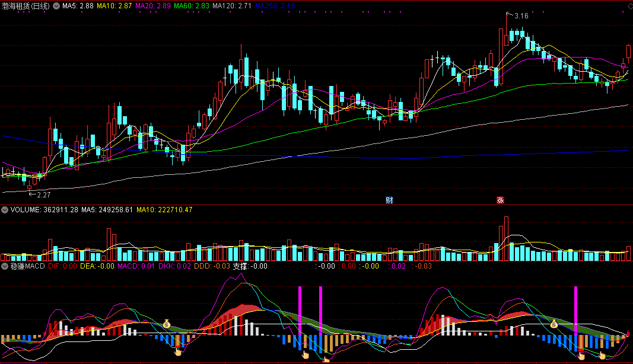Viewport: 633px width, 364px height.
Task: Select the blue MA250: 2.49 label
Action: click(275, 6)
